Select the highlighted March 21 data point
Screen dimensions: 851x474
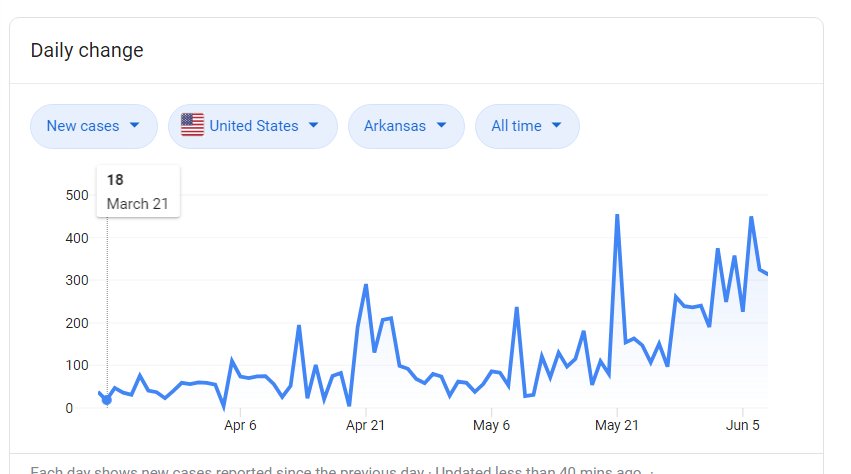[x=107, y=400]
